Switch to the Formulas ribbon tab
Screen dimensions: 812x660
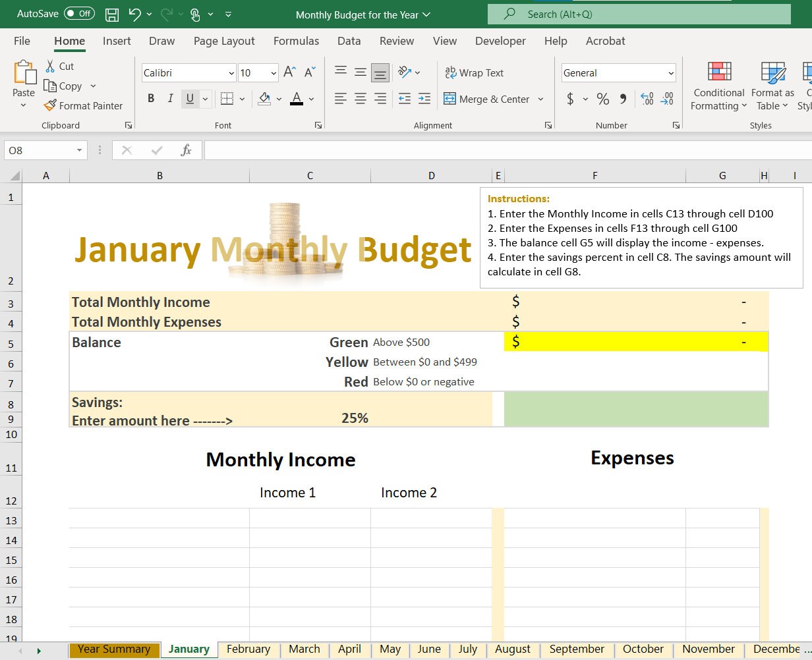pyautogui.click(x=296, y=41)
